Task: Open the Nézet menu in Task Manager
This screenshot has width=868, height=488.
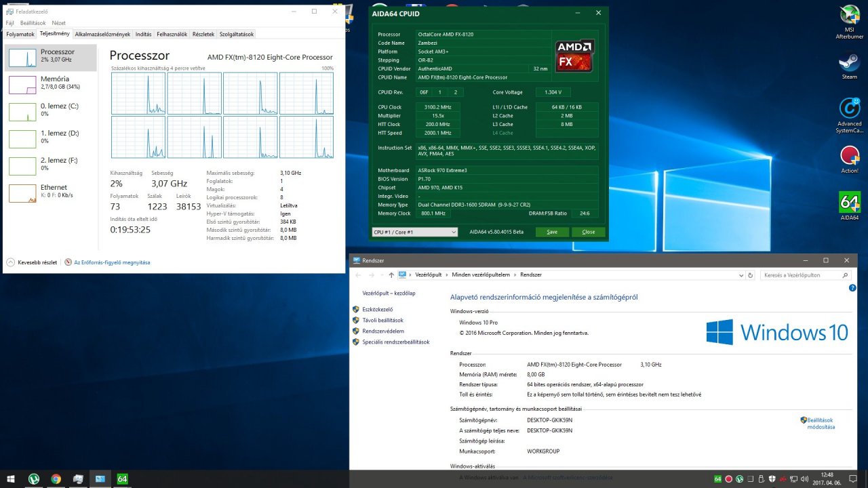Action: click(x=59, y=23)
